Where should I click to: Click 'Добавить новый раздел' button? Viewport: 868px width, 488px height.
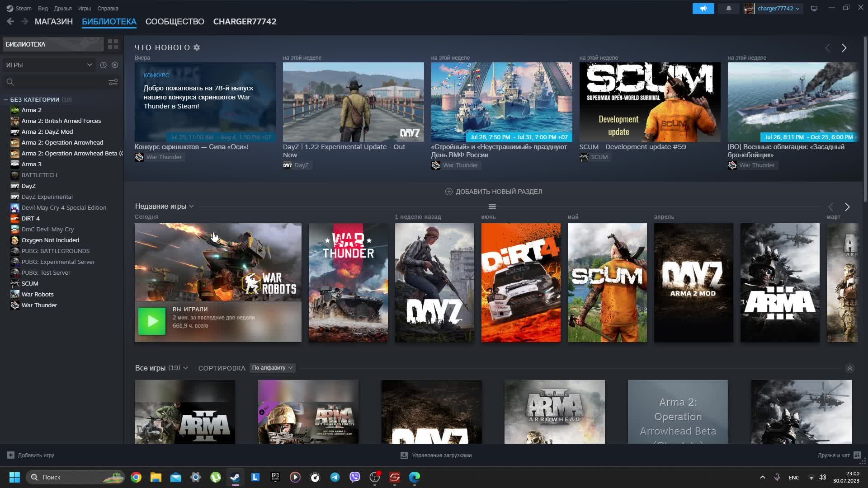(x=494, y=192)
